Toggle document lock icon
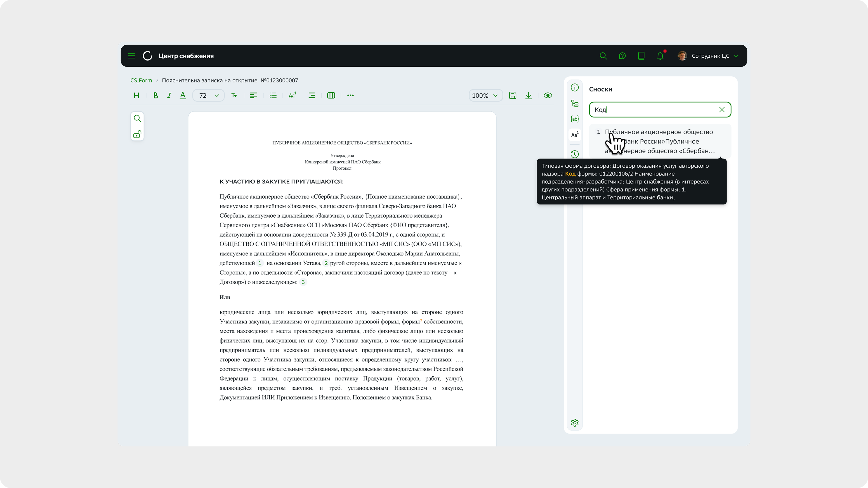Screen dimensions: 868x488 pos(137,134)
